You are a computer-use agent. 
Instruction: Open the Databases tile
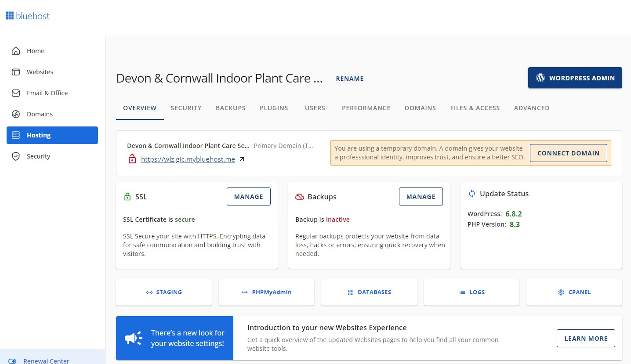(x=369, y=292)
